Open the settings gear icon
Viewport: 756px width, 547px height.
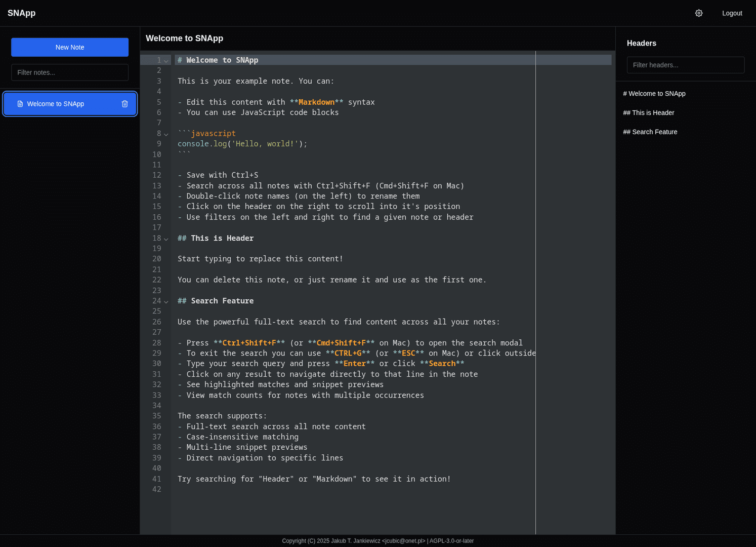[699, 13]
